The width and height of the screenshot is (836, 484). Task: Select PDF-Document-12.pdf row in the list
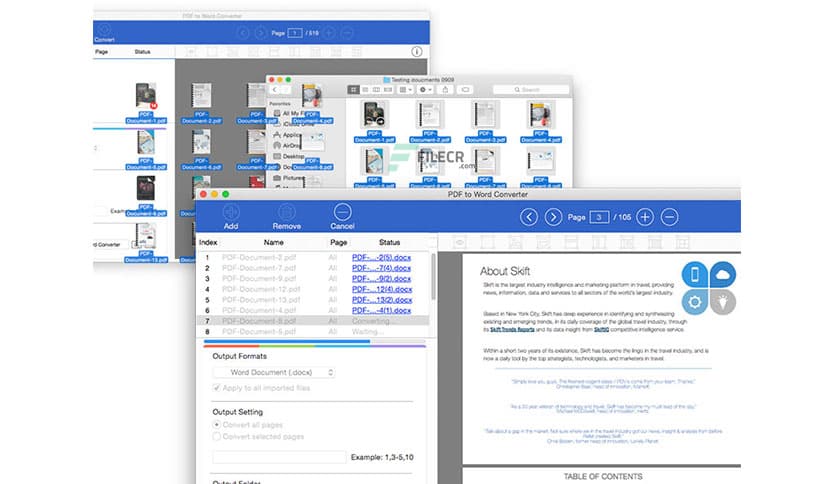pyautogui.click(x=261, y=289)
